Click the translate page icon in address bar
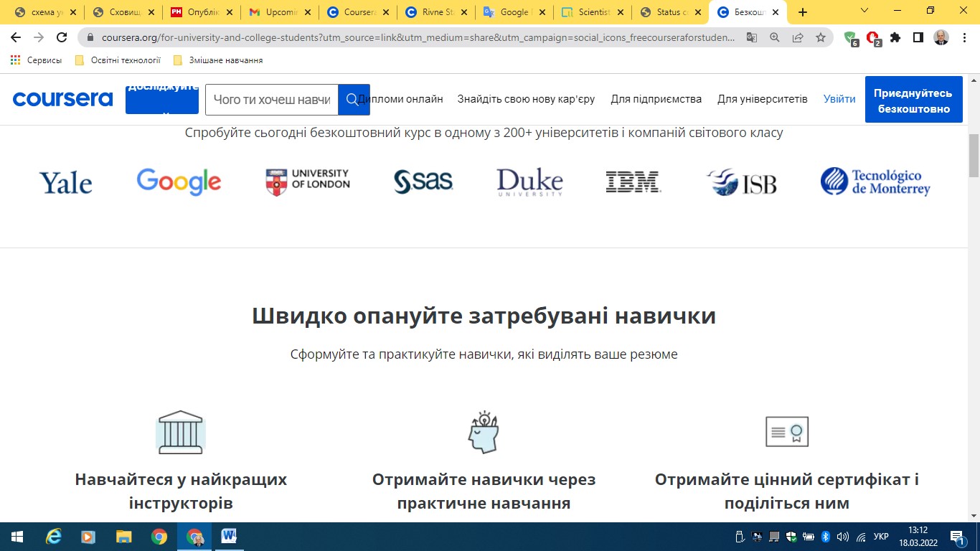This screenshot has height=551, width=980. tap(751, 37)
